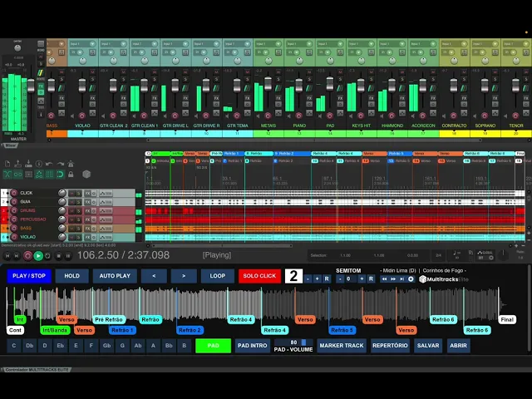This screenshot has height=399, width=532.
Task: Click the grid lines toolbar icon
Action: pyautogui.click(x=50, y=175)
